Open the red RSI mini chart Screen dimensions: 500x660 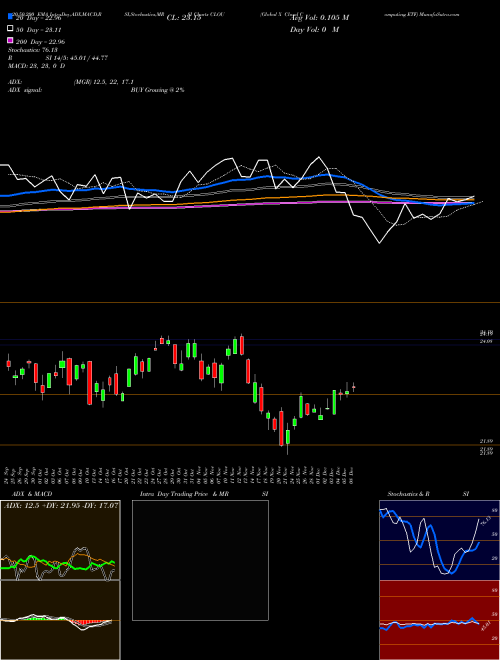coord(439,620)
